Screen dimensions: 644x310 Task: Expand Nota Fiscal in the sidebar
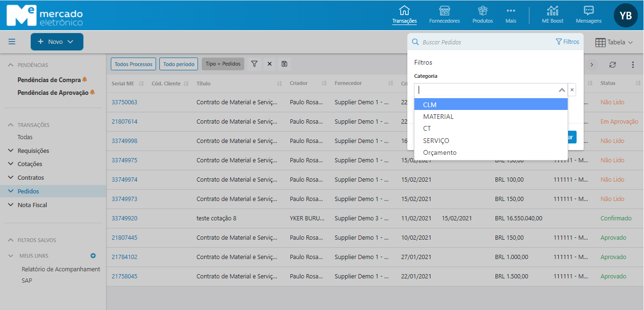pos(11,205)
